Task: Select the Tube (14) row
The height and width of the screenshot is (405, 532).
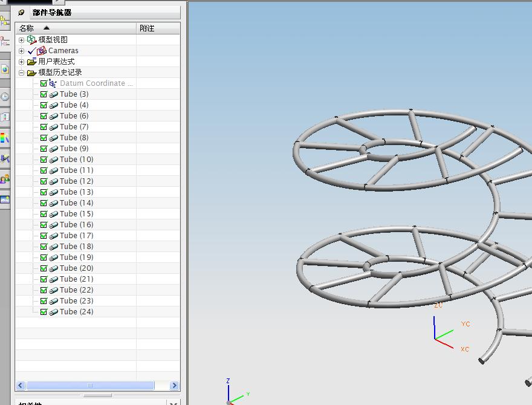Action: (98, 203)
